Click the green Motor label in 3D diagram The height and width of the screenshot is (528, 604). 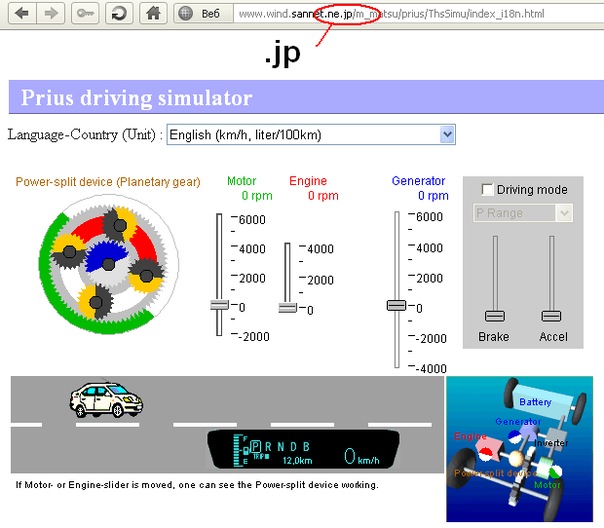pyautogui.click(x=547, y=485)
